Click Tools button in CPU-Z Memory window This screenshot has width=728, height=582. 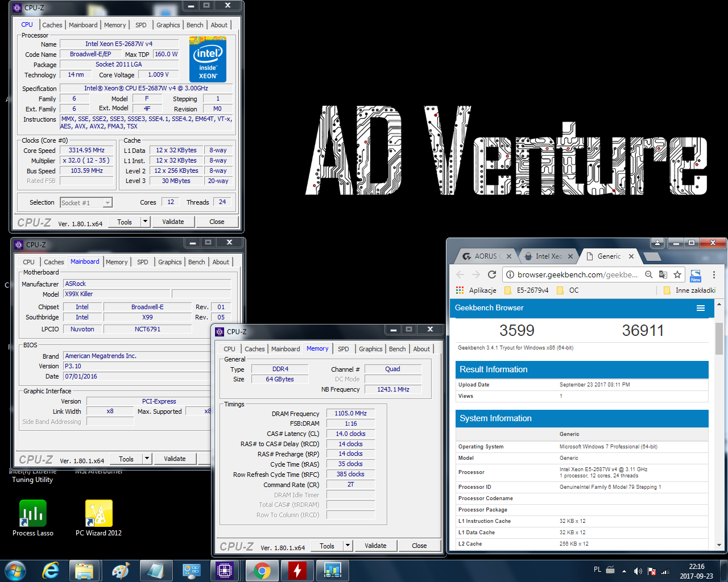point(327,546)
